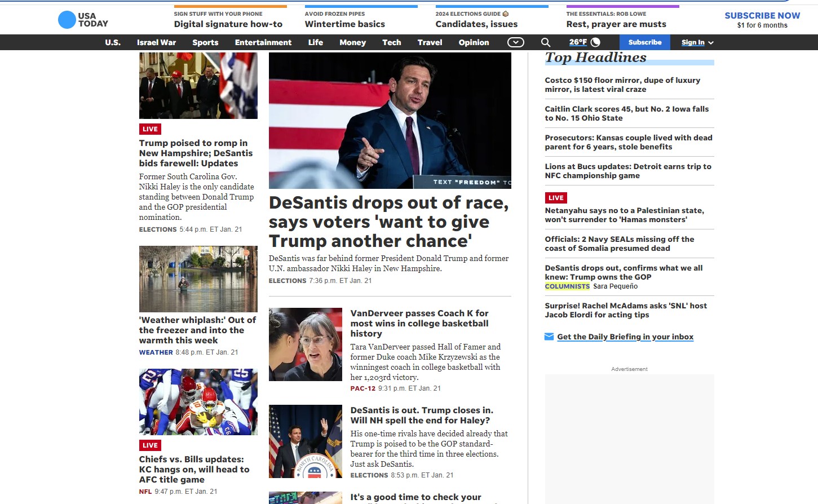The image size is (818, 504).
Task: Click the COLUMNISTS tag label
Action: click(x=567, y=286)
